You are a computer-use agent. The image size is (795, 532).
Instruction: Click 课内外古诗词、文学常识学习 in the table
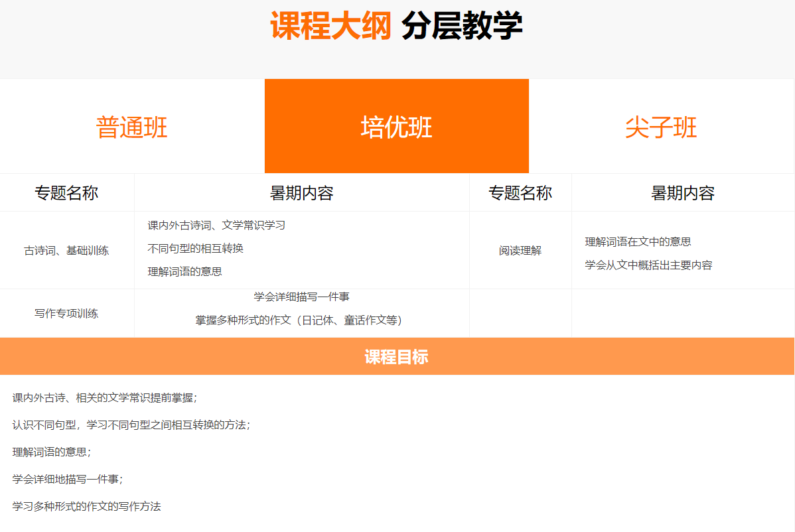point(216,226)
